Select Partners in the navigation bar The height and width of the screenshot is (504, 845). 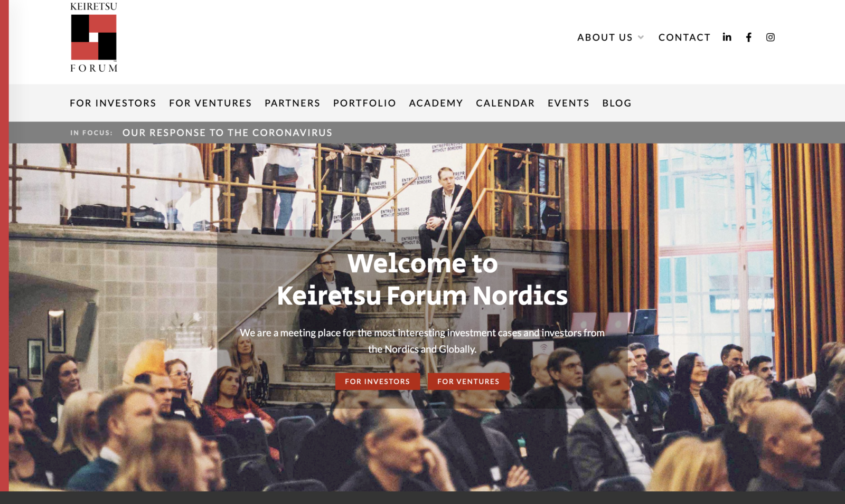tap(292, 103)
